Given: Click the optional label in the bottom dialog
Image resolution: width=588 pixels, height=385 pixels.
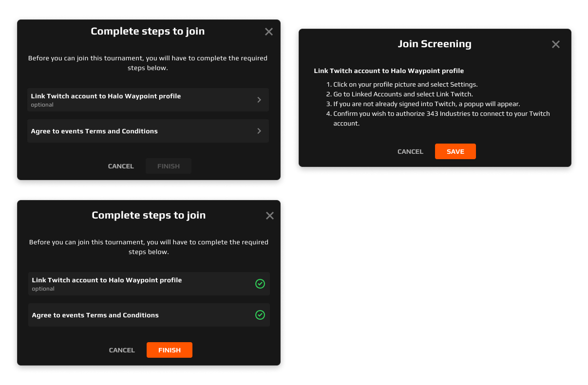Looking at the screenshot, I should coord(43,288).
